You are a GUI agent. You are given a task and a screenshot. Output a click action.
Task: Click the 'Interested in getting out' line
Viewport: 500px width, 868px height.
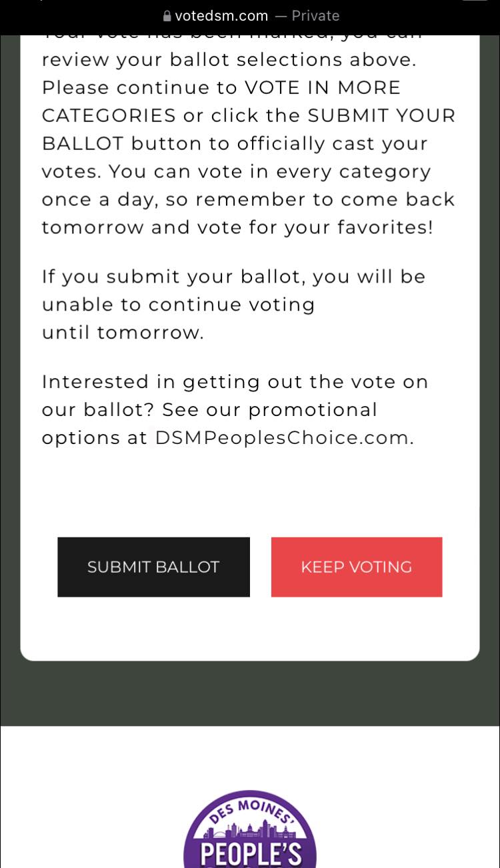click(235, 381)
